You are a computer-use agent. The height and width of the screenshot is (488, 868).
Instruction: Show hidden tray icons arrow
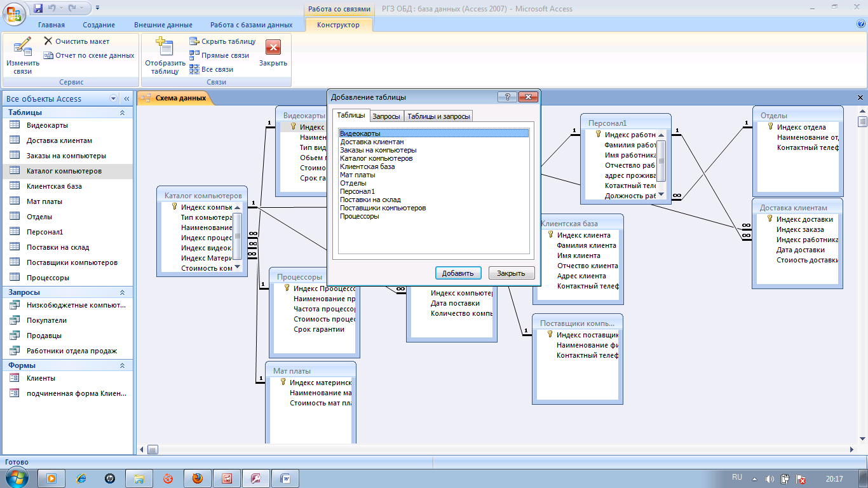point(755,478)
